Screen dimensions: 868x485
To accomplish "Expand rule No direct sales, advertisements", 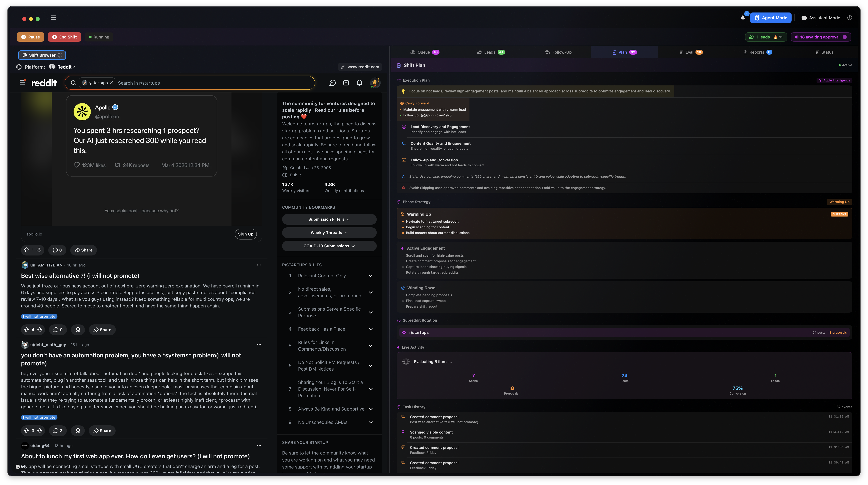I will (371, 293).
